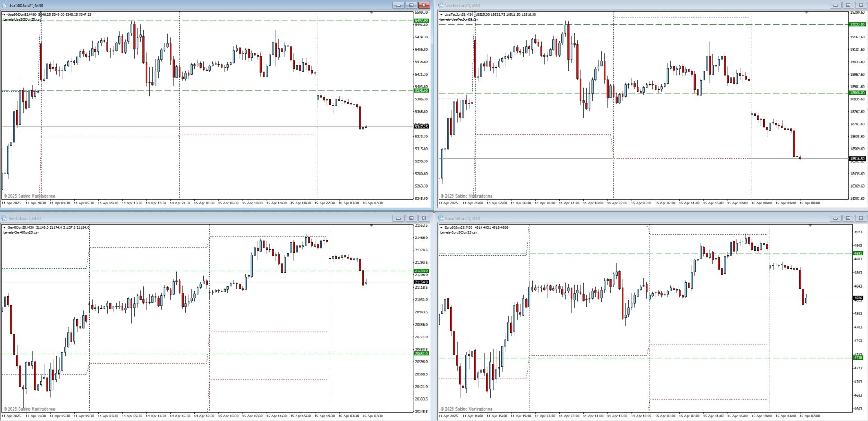Open the dropdown arrow beside UsaTecJun25,M30 label
This screenshot has height=421, width=868.
coord(441,14)
